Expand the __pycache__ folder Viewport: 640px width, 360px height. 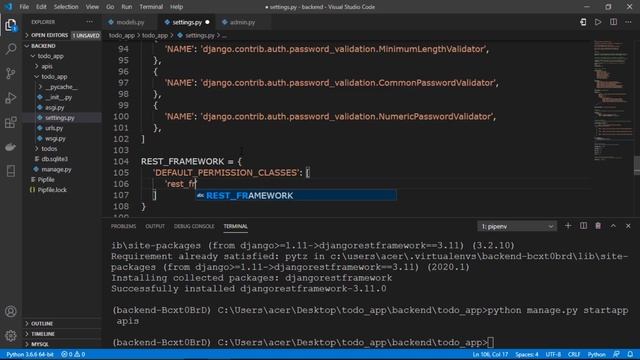[x=61, y=87]
